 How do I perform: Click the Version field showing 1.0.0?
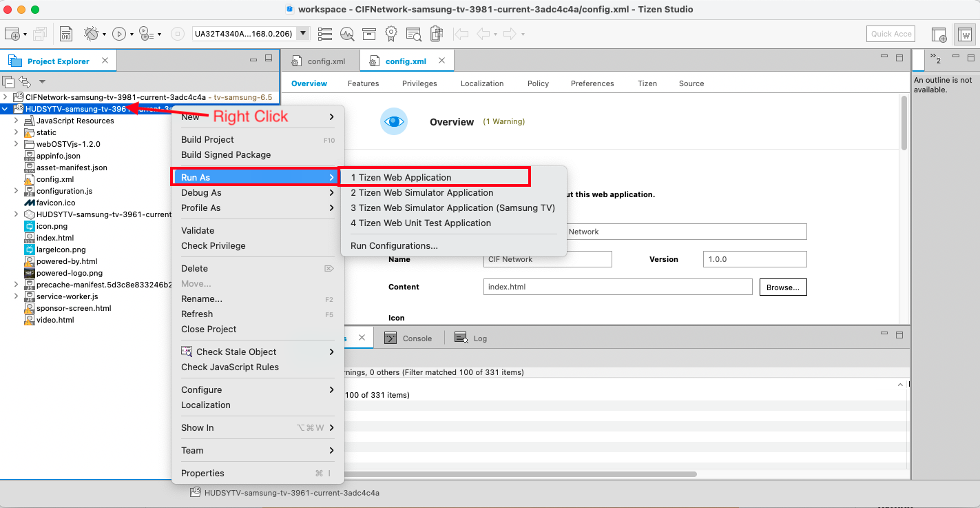pos(754,259)
